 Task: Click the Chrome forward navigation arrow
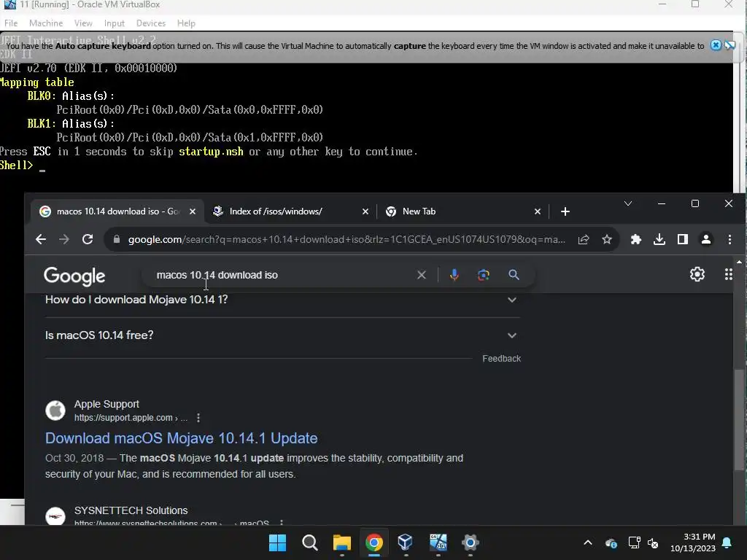(64, 239)
